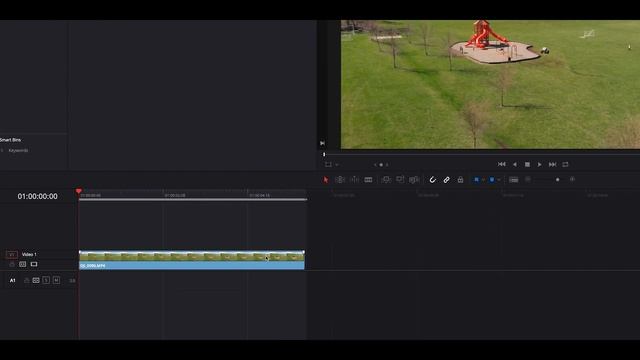The width and height of the screenshot is (640, 360).
Task: Select the Blade Edit Mode tool
Action: [x=368, y=180]
